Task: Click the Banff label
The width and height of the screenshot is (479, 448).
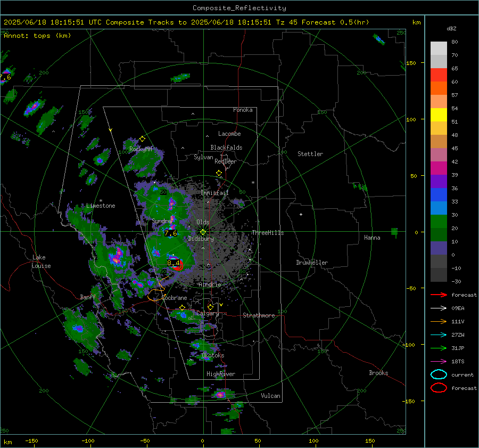Action: 88,297
